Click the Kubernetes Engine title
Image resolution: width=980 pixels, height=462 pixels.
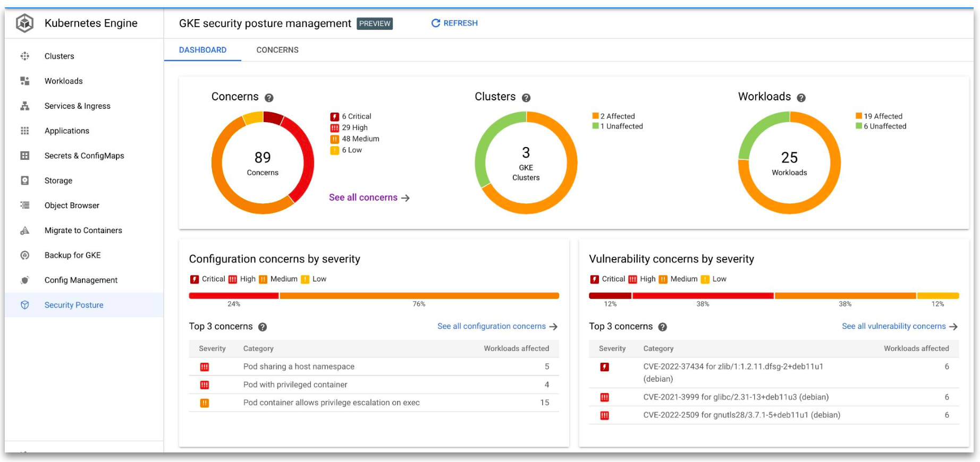pyautogui.click(x=91, y=23)
